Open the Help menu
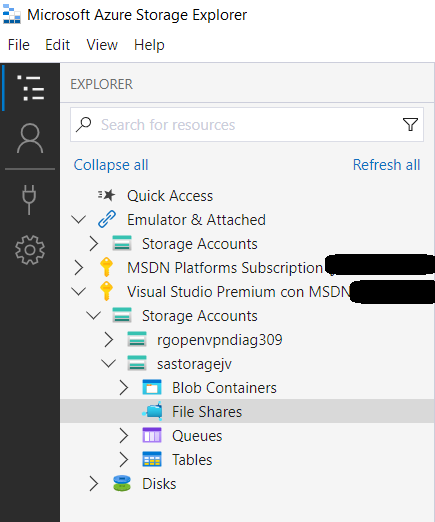435x522 pixels. [149, 45]
